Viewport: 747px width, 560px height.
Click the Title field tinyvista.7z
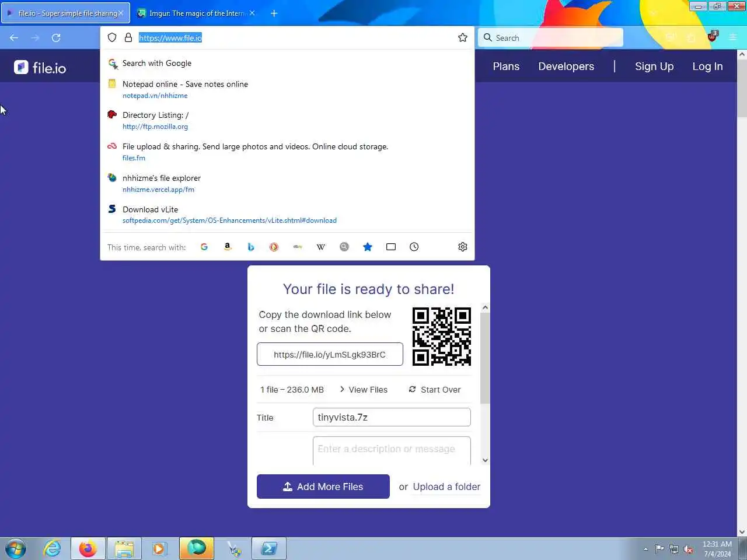[392, 417]
